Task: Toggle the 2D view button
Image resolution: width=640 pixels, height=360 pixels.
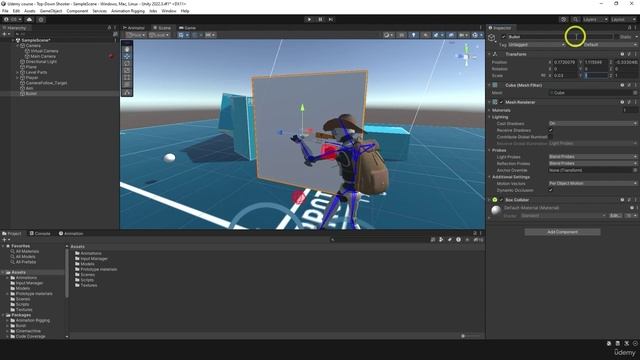Action: (x=402, y=35)
